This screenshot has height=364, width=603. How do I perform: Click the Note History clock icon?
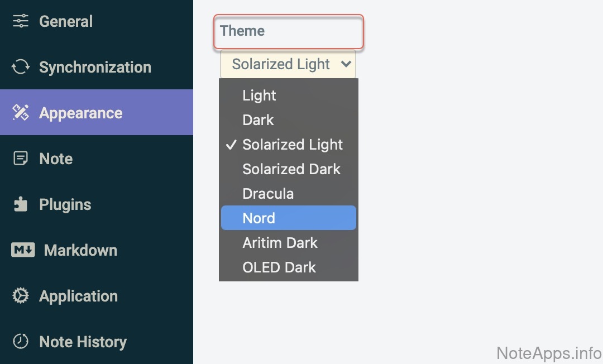click(x=21, y=342)
